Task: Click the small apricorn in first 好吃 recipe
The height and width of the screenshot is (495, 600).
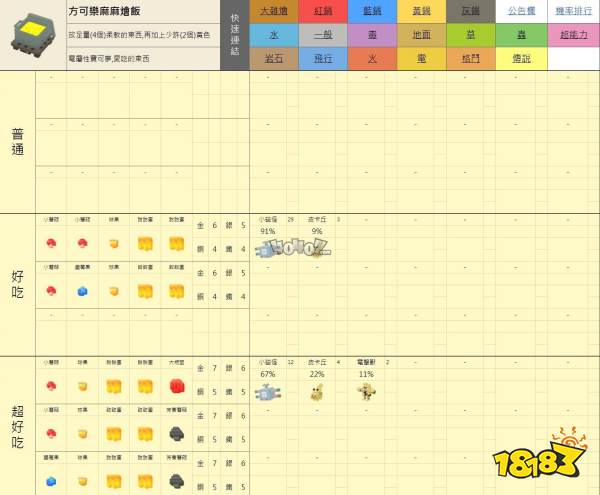Action: (114, 244)
